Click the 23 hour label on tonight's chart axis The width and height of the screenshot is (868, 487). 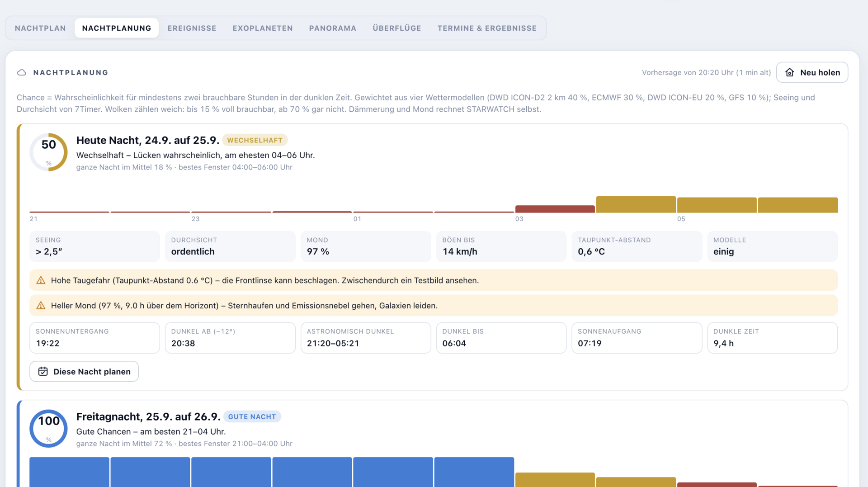click(x=195, y=219)
